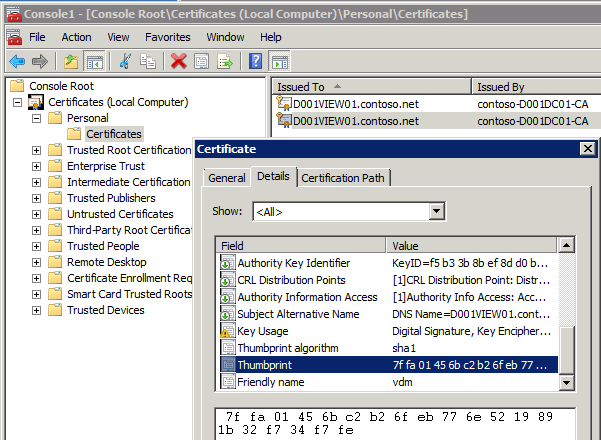Select the Console Root tree item
This screenshot has width=601, height=440.
tap(61, 86)
